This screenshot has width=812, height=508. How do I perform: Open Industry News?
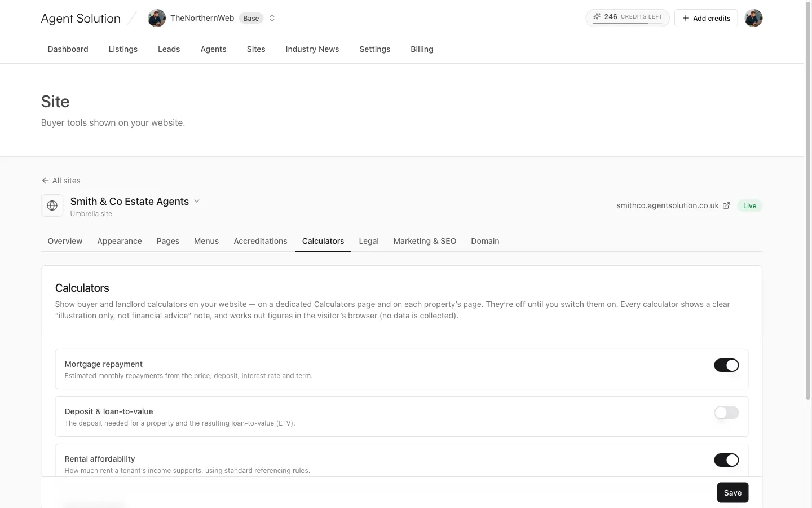pos(312,49)
